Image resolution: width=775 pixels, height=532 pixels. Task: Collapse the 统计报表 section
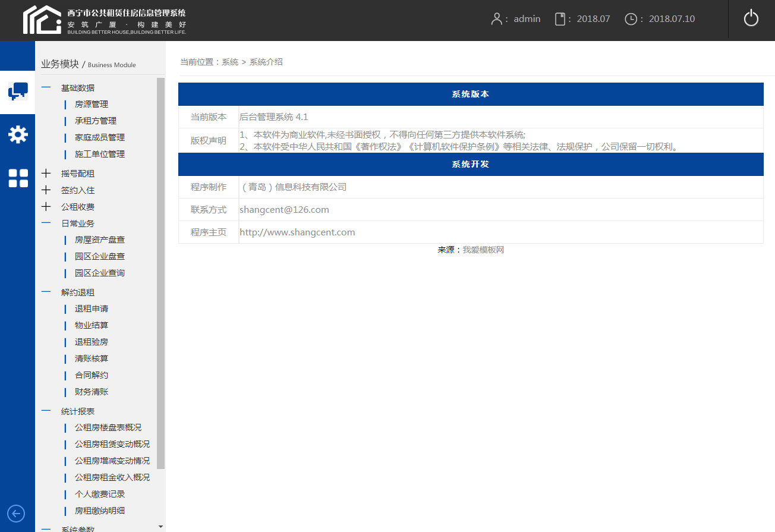(x=46, y=411)
